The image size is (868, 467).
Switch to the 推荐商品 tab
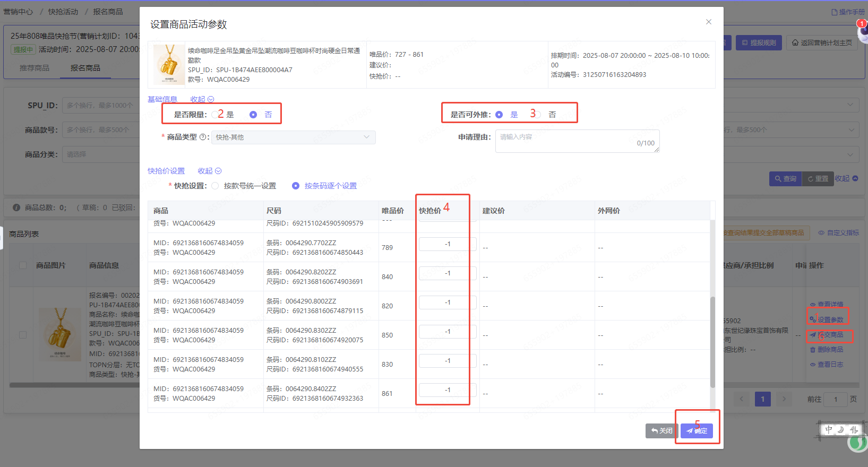(x=35, y=68)
